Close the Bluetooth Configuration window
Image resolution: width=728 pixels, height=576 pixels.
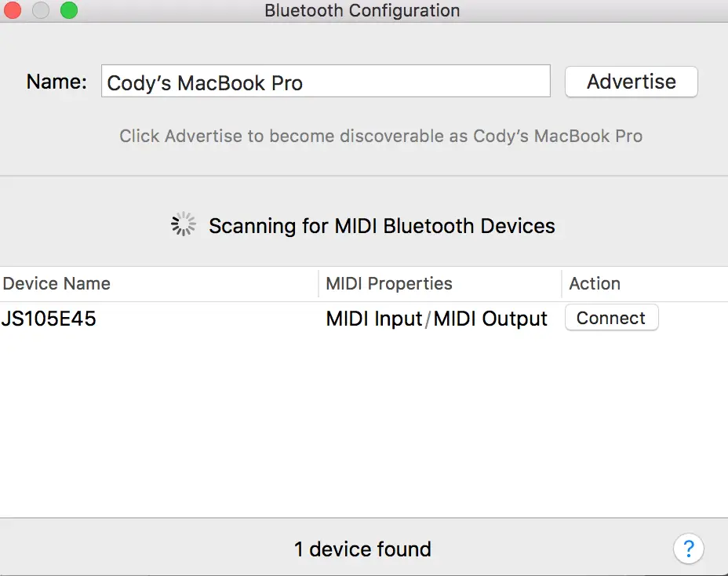click(12, 9)
